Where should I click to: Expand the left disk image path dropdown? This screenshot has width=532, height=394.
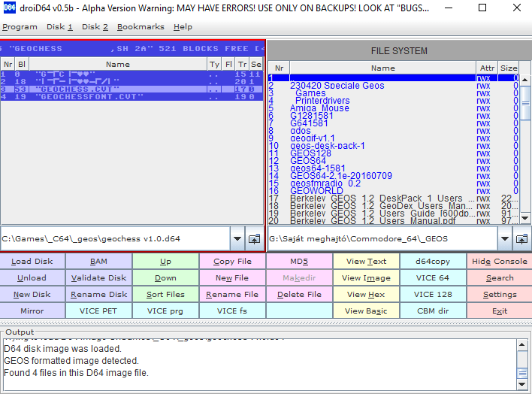coord(237,239)
